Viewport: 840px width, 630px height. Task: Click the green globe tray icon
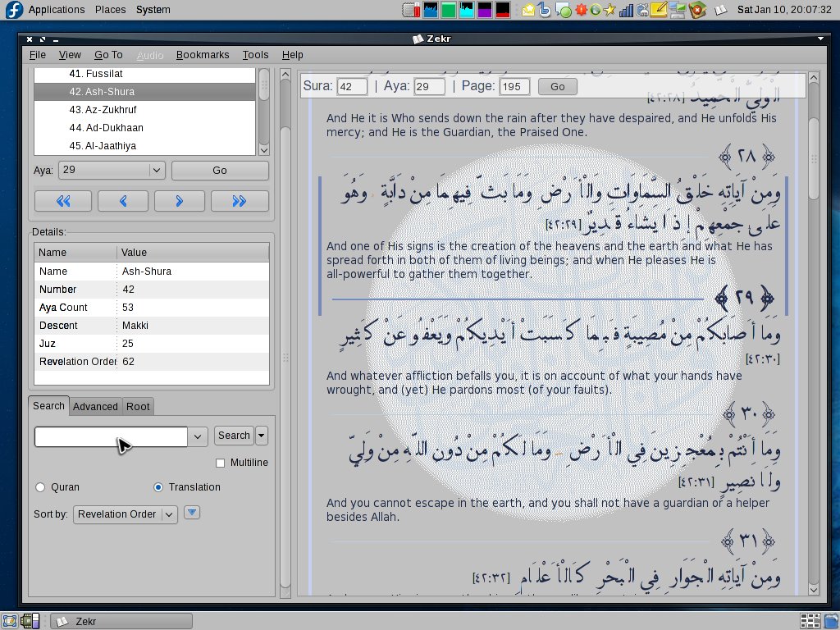coord(596,10)
